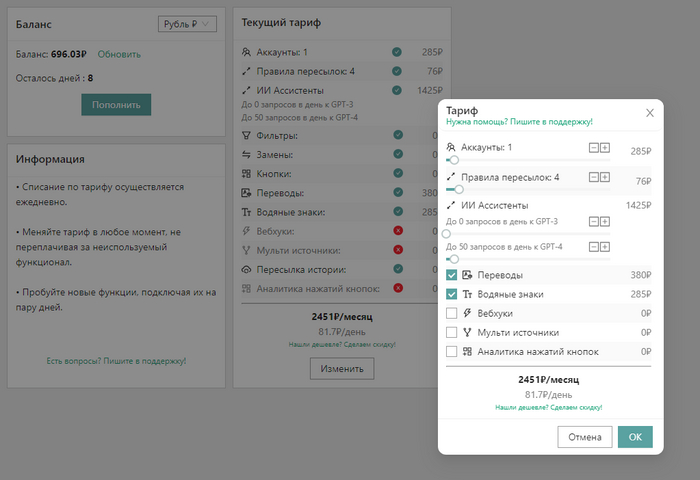Increase GPT-4 daily requests with plus
Screen dimensions: 700x480
(x=605, y=247)
